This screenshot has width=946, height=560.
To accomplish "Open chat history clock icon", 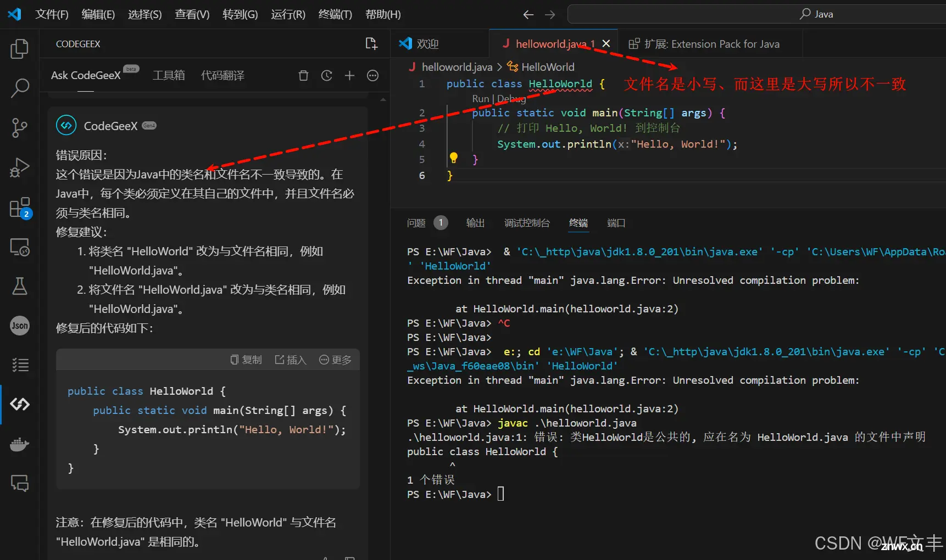I will (x=327, y=76).
